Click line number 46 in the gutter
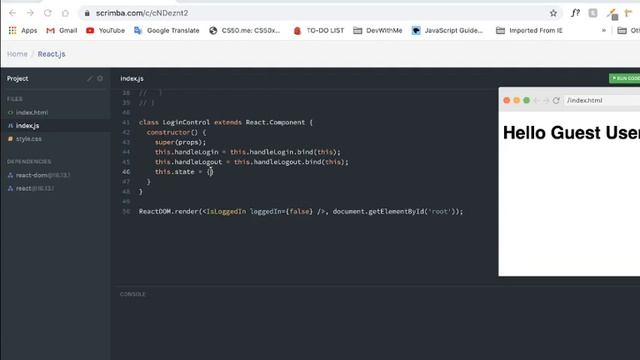 pyautogui.click(x=126, y=172)
